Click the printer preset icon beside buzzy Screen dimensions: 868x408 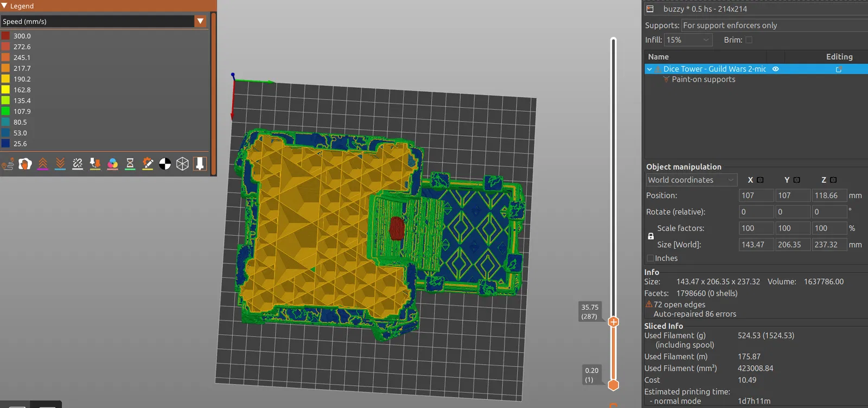pyautogui.click(x=650, y=9)
